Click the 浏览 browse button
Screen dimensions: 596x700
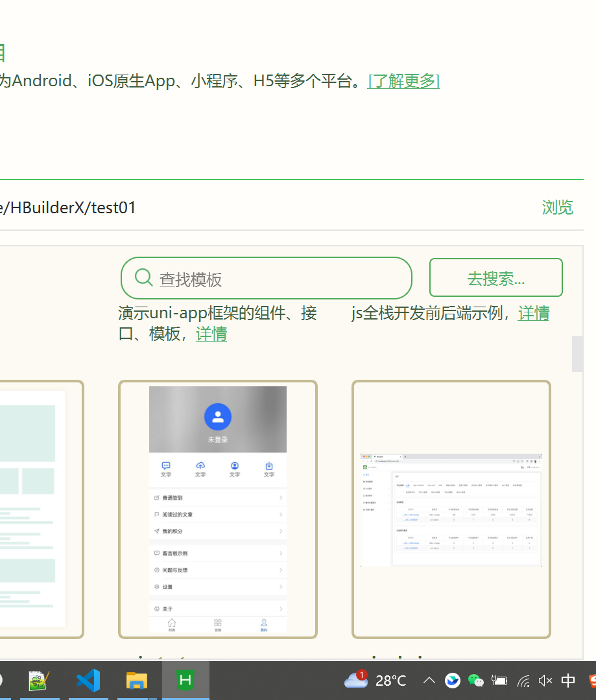coord(557,207)
